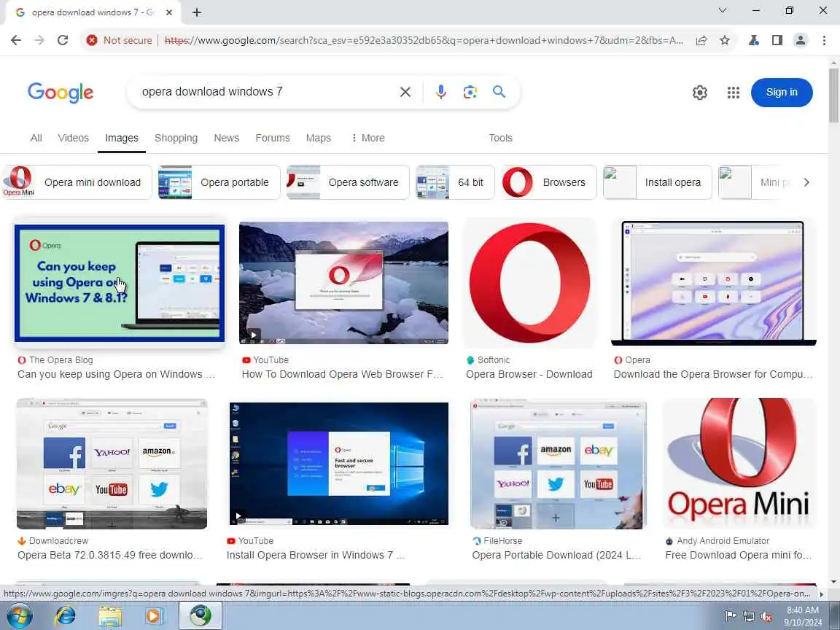Launch Internet Explorer from taskbar
The image size is (840, 630).
click(x=66, y=615)
